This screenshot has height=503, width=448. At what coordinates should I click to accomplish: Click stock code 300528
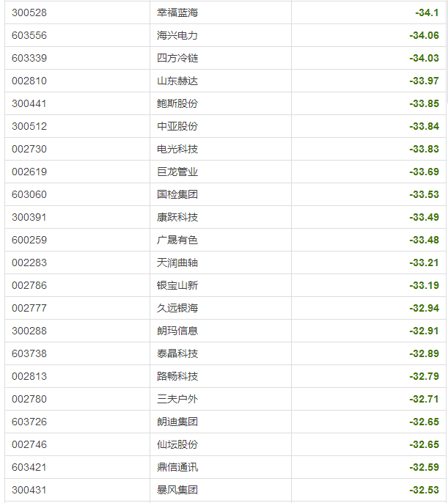coord(29,13)
